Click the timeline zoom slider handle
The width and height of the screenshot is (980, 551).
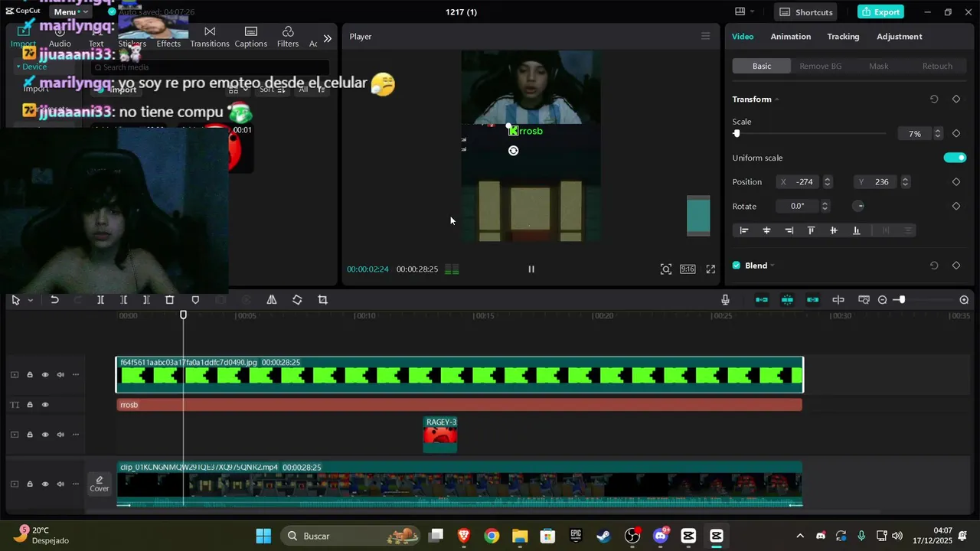902,300
